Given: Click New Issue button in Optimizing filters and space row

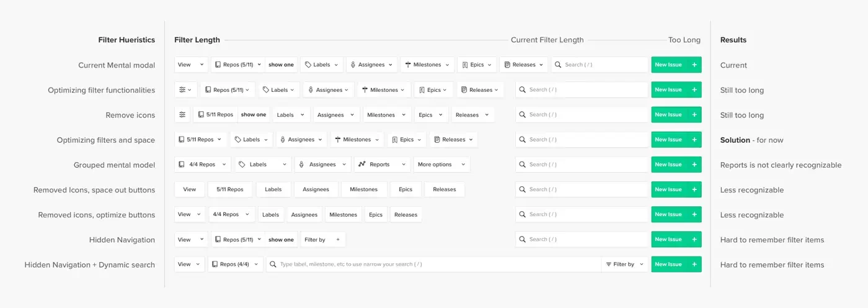Looking at the screenshot, I should click(676, 140).
